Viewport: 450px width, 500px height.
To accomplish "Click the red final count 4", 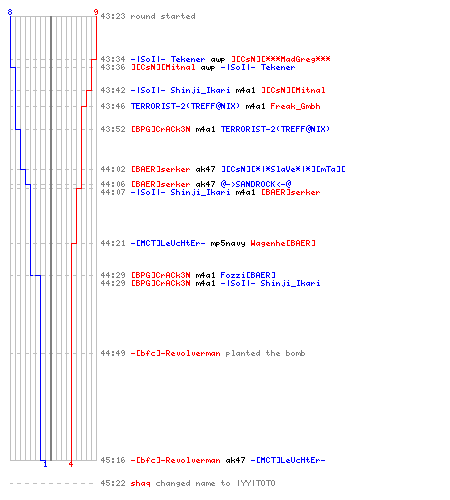I will click(x=71, y=464).
